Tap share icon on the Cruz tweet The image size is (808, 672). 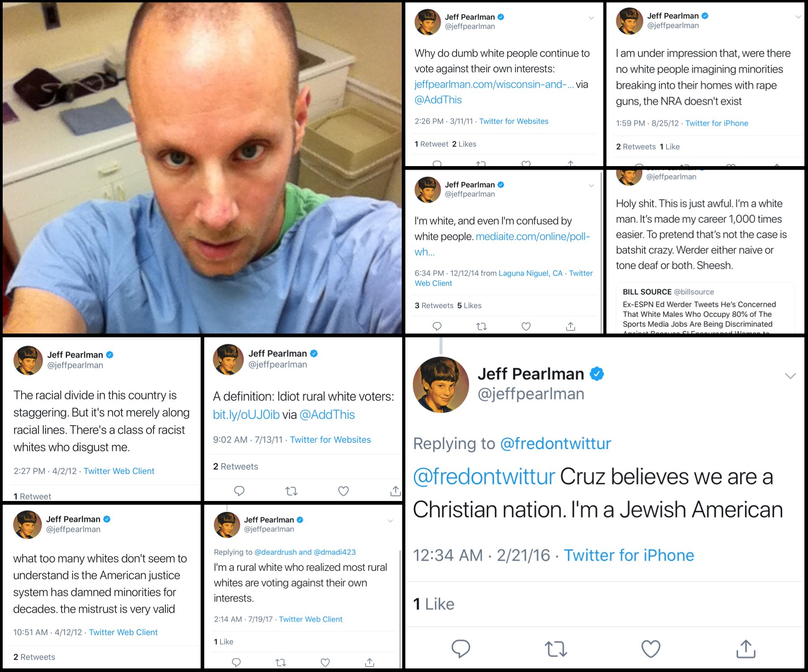(746, 649)
